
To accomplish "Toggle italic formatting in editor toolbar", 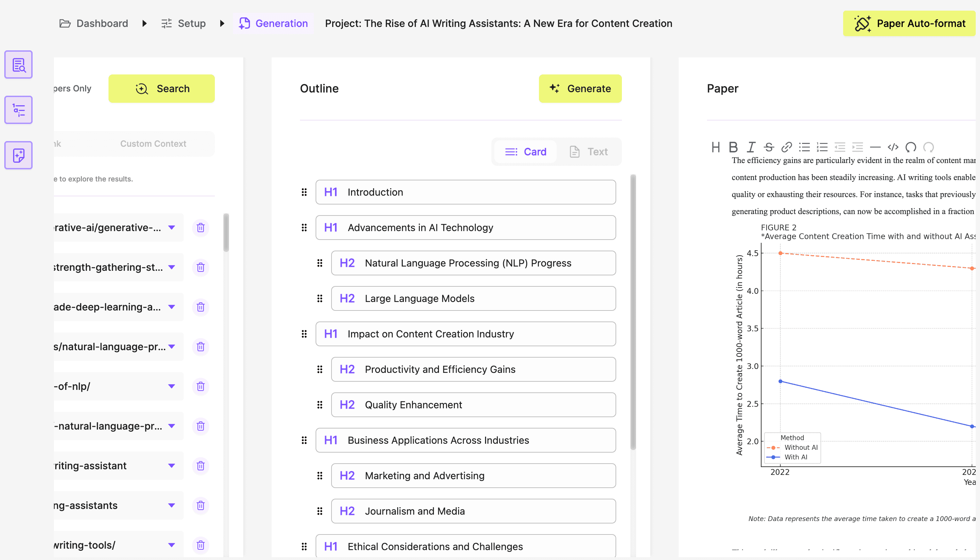I will click(751, 147).
